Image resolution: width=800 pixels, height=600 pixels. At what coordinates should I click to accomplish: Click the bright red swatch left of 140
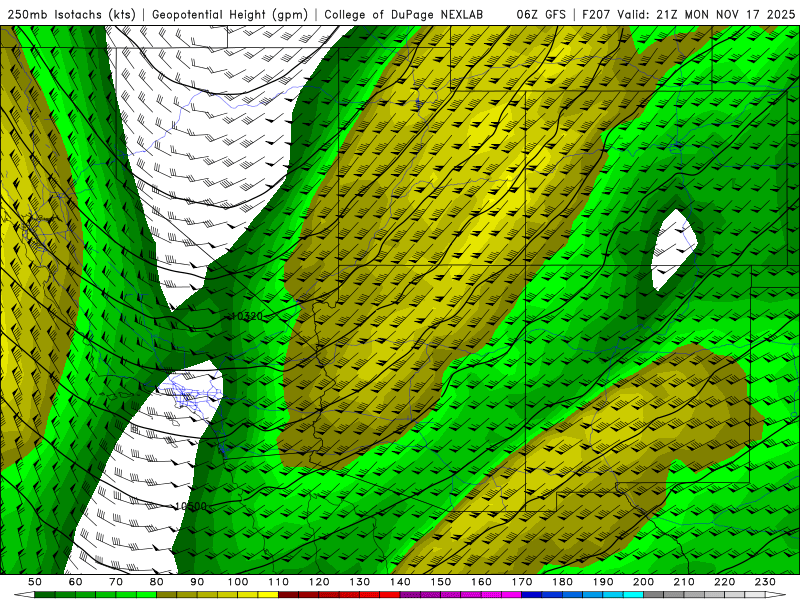click(x=390, y=595)
